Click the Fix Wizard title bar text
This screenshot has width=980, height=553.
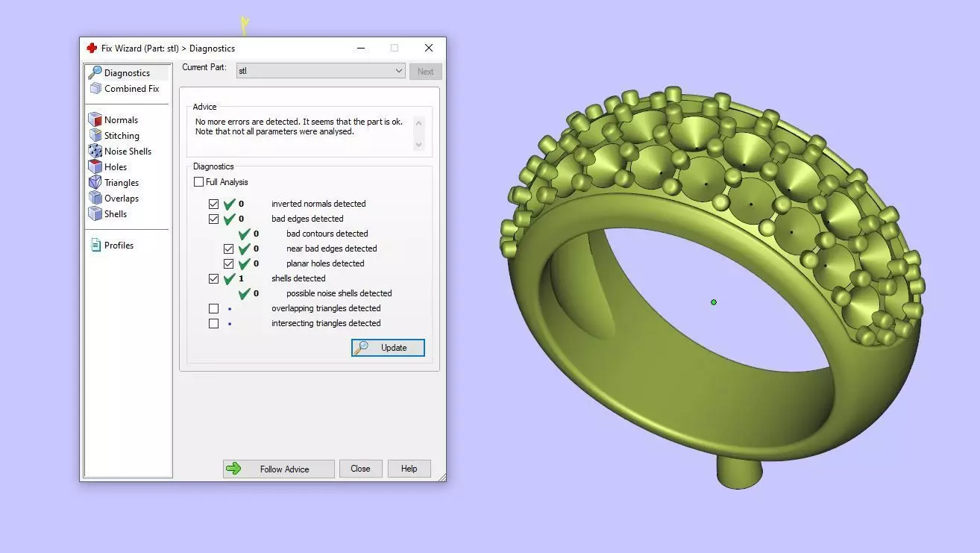tap(168, 49)
